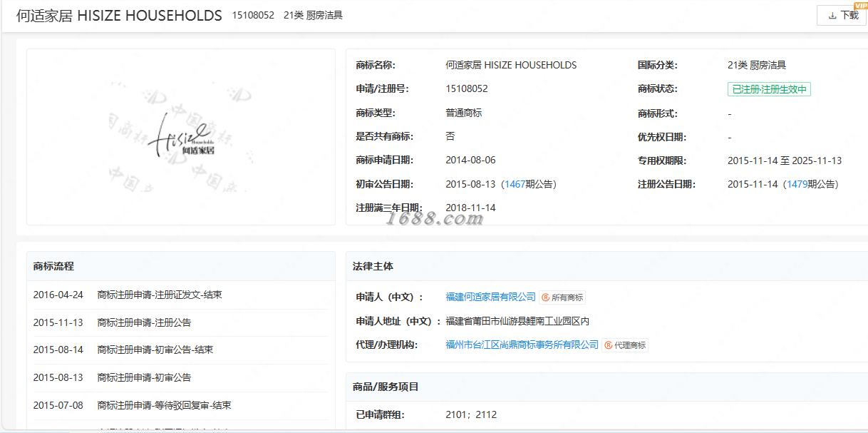Select the trademark type value 普通商标
Viewport: 868px width, 433px height.
(464, 113)
